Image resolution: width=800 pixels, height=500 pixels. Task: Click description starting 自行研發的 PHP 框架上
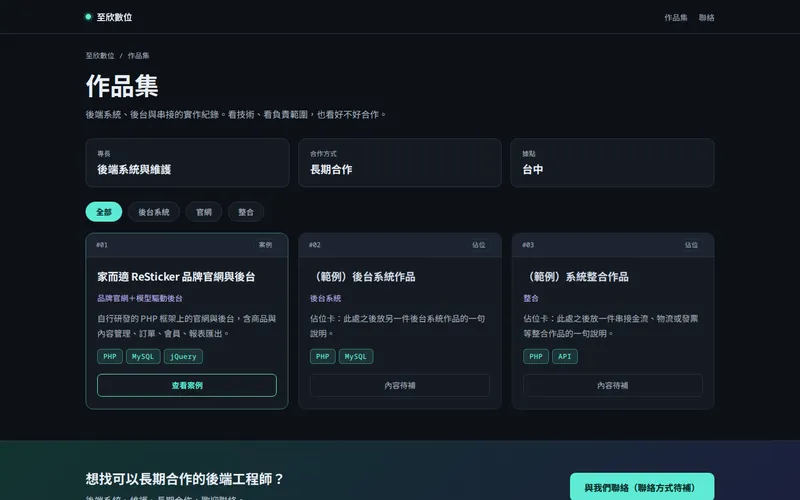[187, 326]
